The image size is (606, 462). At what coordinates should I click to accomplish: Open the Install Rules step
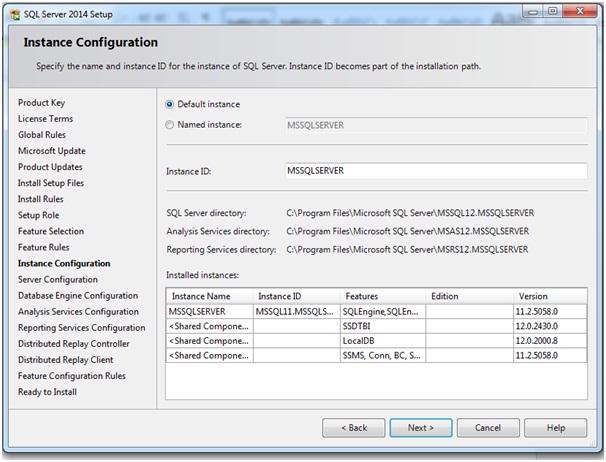coord(41,199)
